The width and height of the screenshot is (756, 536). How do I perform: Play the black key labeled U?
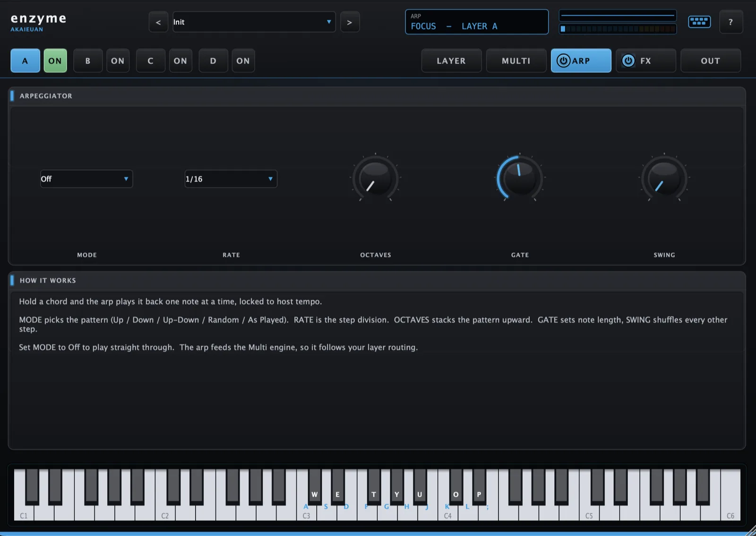[420, 487]
